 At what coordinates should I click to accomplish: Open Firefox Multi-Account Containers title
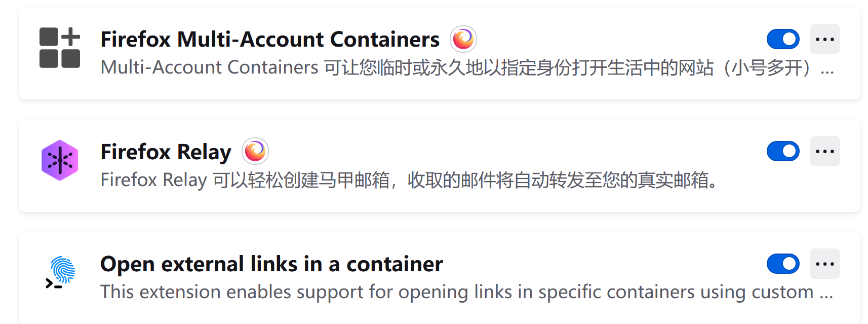pos(270,40)
